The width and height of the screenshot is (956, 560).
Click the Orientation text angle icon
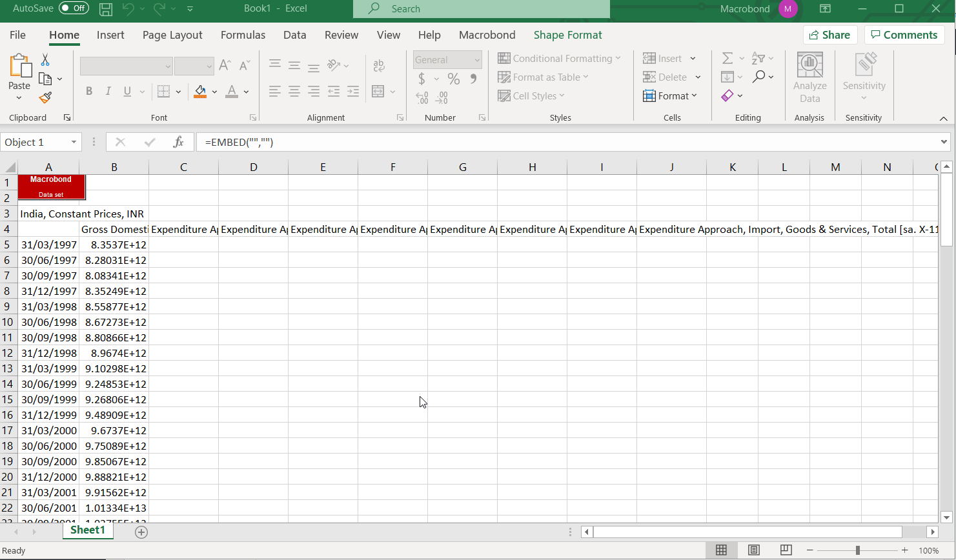(334, 65)
